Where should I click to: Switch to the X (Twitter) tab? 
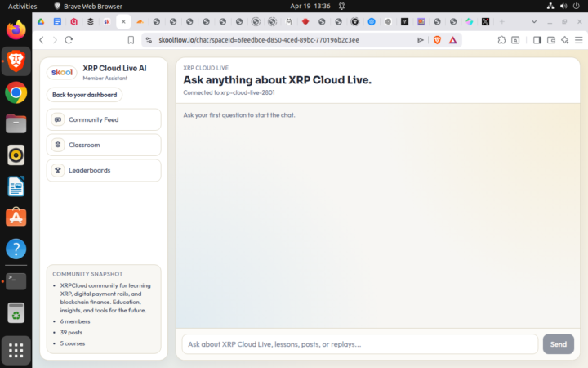(486, 22)
